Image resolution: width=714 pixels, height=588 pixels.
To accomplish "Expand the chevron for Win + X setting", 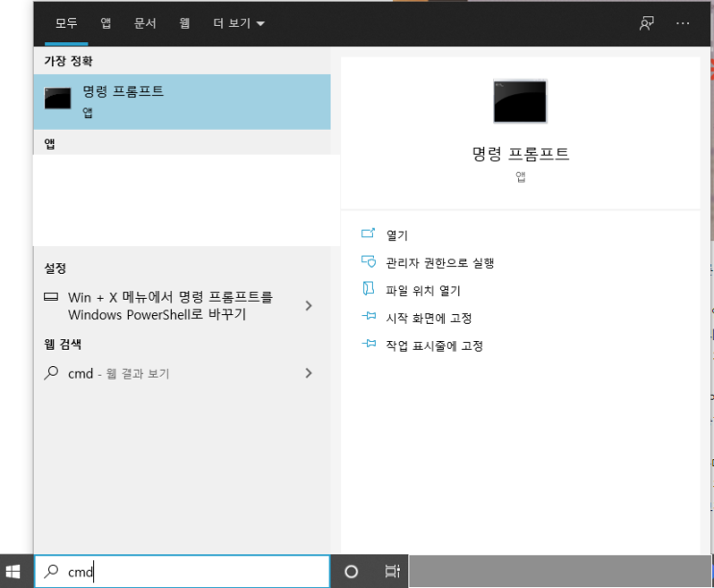I will point(308,306).
